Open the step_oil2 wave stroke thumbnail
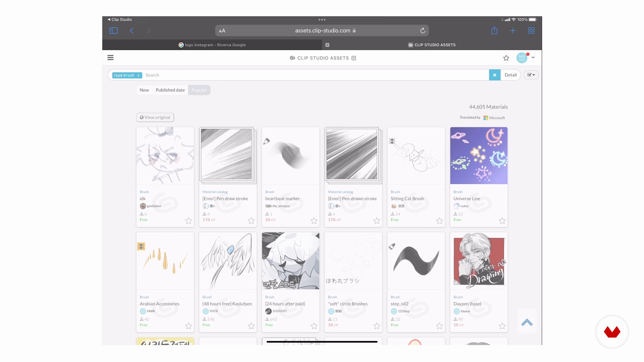 (416, 261)
